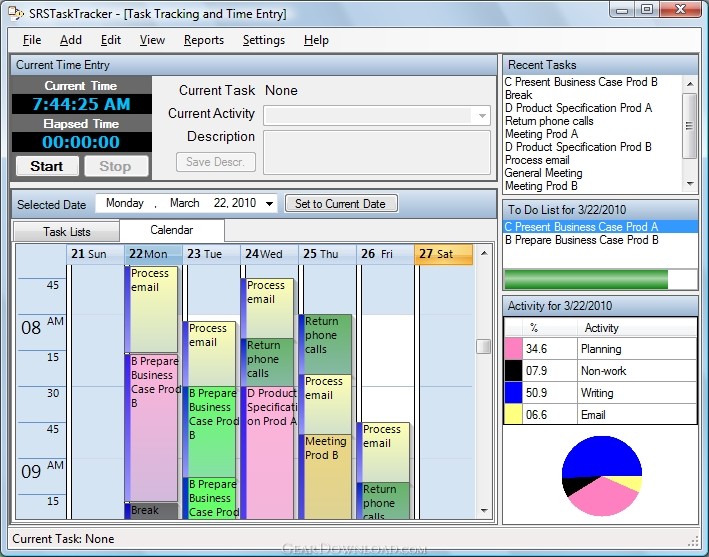
Task: Click Set to Current Date button
Action: coord(341,203)
